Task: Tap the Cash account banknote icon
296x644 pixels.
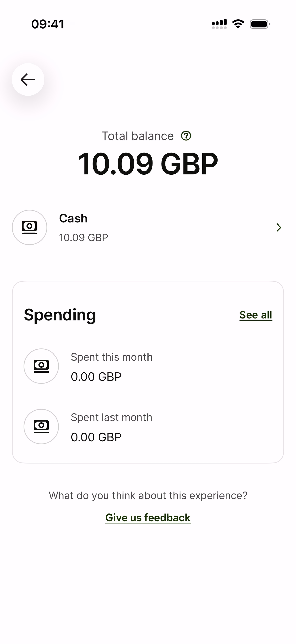Action: click(x=29, y=227)
